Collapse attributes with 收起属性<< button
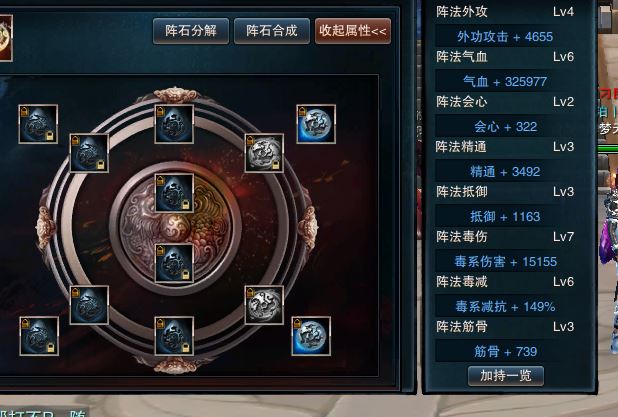618x417 pixels. 353,31
